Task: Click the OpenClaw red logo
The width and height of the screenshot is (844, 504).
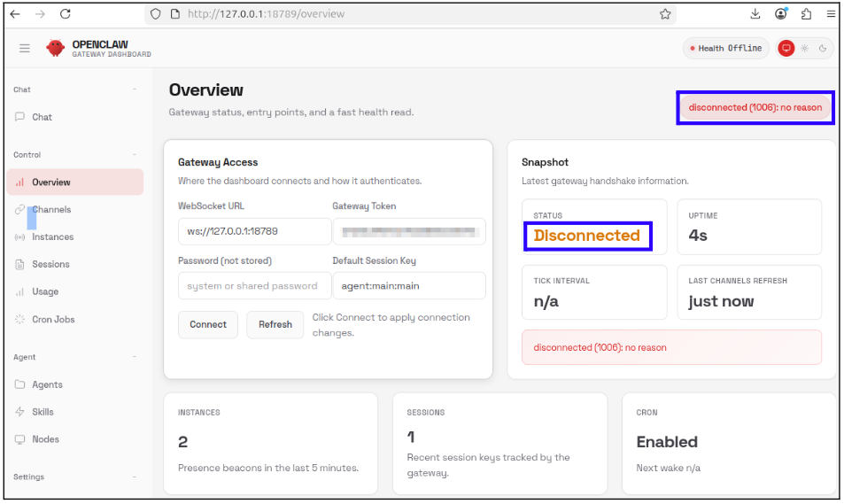Action: point(55,48)
